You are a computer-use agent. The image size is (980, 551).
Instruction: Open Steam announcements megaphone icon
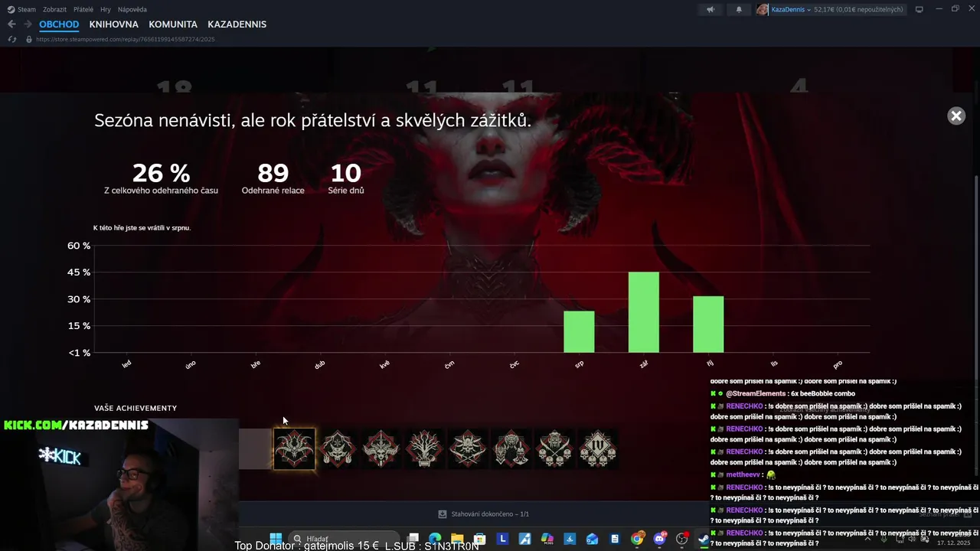point(710,9)
